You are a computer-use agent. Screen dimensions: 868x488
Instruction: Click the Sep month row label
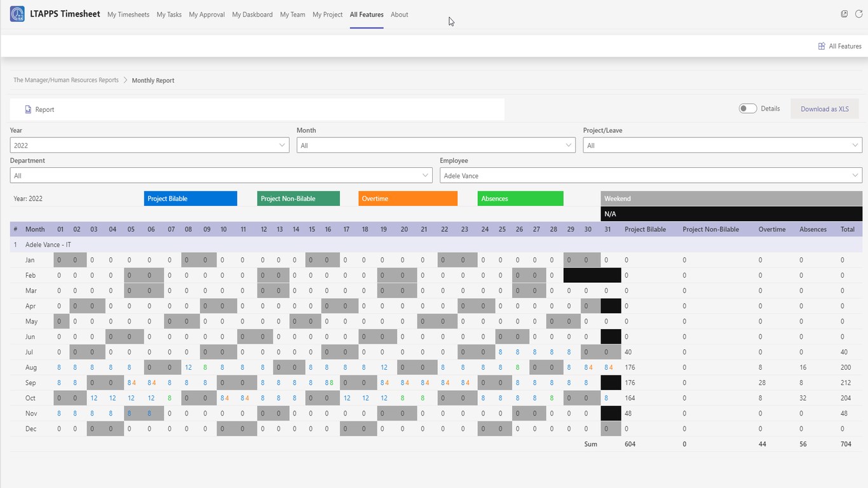point(31,383)
